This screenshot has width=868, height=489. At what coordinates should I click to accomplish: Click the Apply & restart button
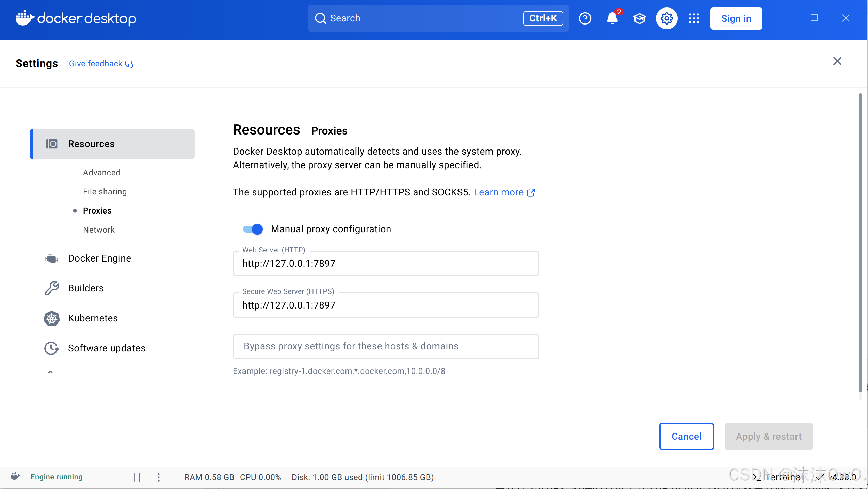(x=769, y=436)
